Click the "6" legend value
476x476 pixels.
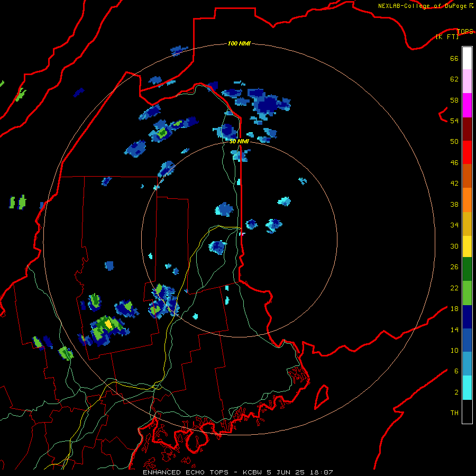point(456,371)
